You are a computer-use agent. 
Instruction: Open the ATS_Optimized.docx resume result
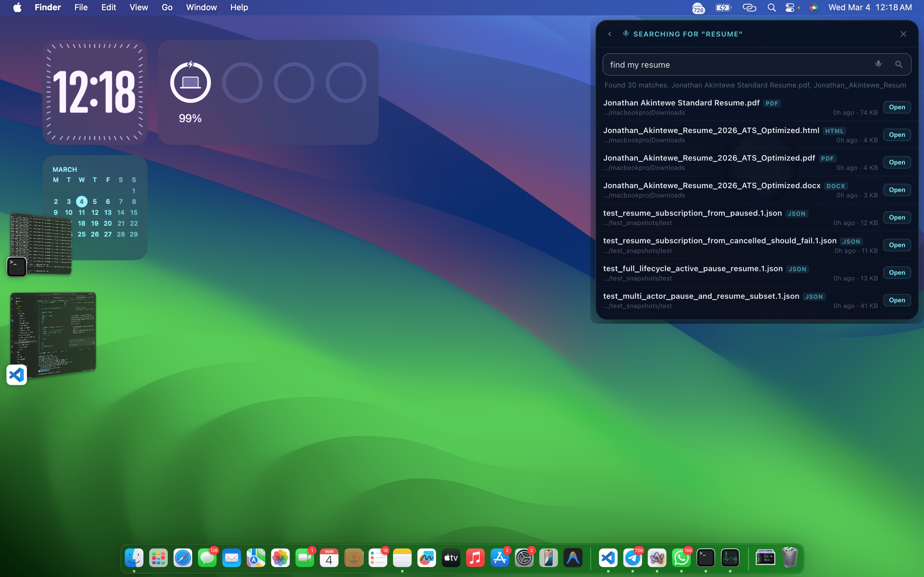896,190
